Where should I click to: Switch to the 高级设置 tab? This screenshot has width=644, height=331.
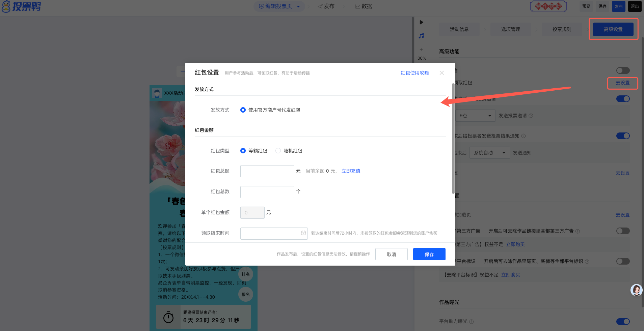(613, 29)
